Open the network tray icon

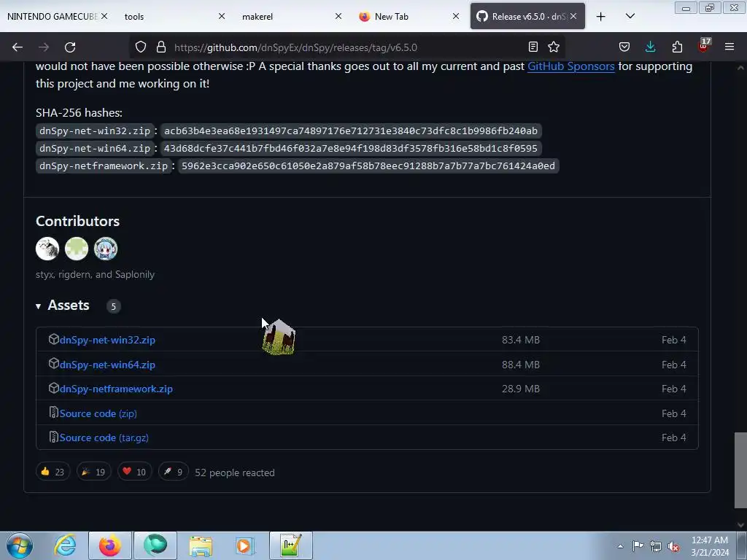(x=656, y=547)
